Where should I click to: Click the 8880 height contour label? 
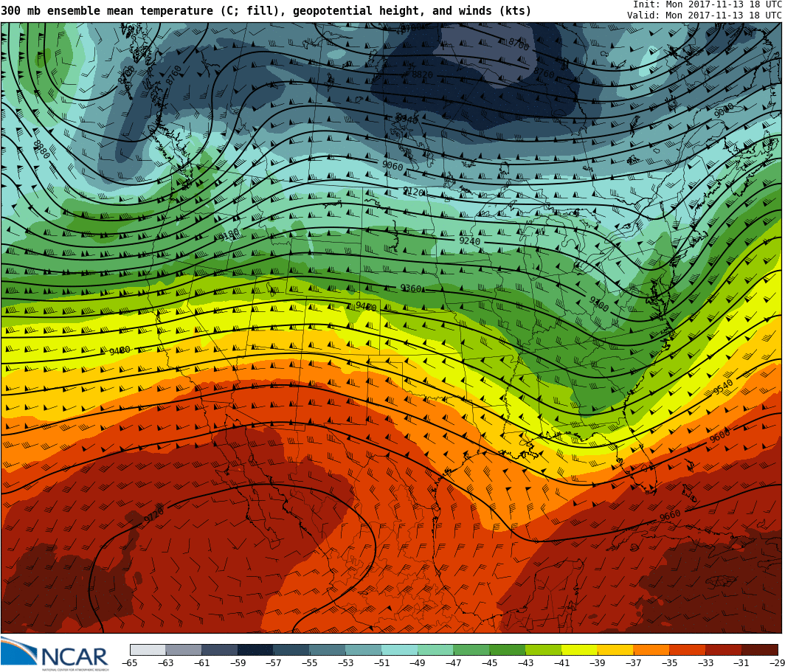coord(41,150)
